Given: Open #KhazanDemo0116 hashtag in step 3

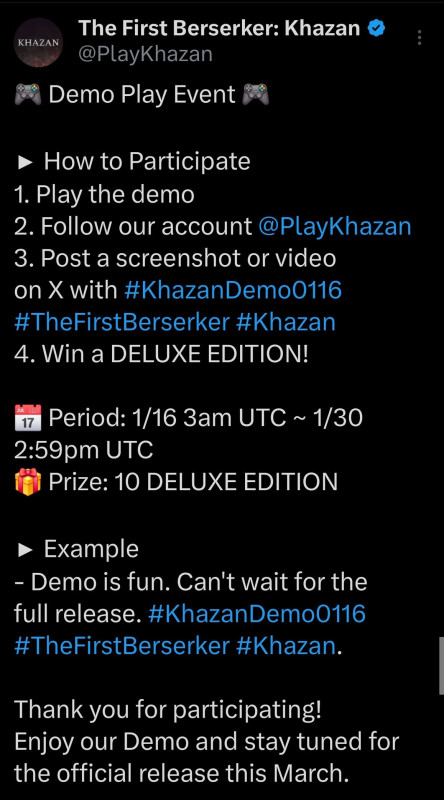Looking at the screenshot, I should (x=233, y=291).
